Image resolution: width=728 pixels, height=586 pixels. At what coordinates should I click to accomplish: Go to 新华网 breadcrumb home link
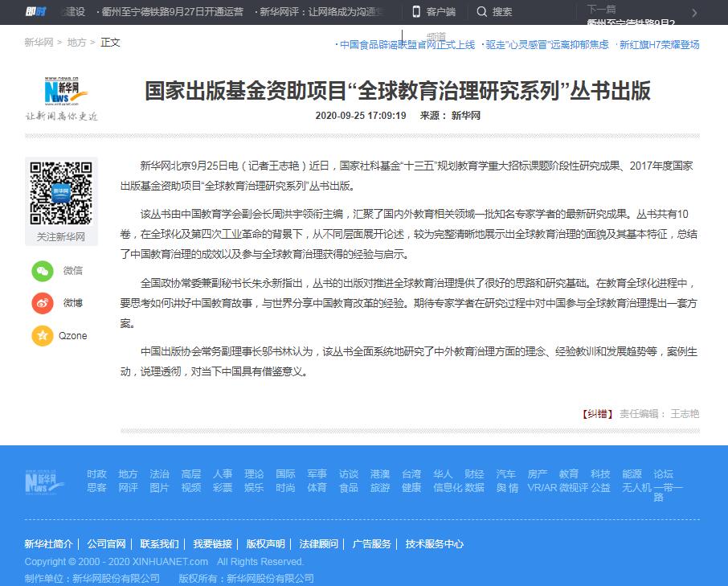(39, 42)
